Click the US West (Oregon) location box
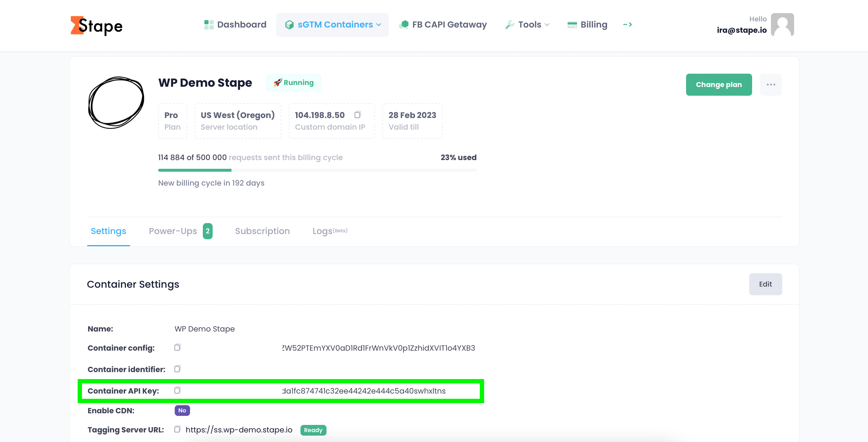868x442 pixels. [x=238, y=121]
